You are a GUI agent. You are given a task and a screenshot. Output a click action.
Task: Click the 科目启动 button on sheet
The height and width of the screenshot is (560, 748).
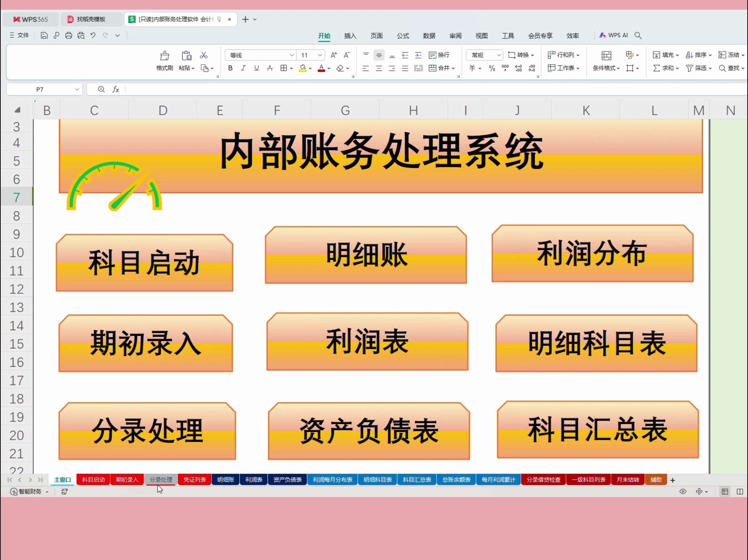pyautogui.click(x=144, y=263)
